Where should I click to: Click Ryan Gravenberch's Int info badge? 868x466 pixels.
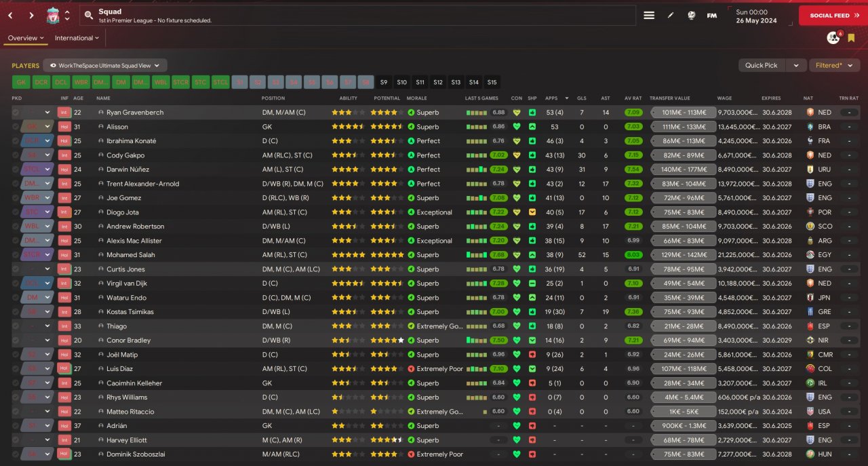(x=64, y=113)
